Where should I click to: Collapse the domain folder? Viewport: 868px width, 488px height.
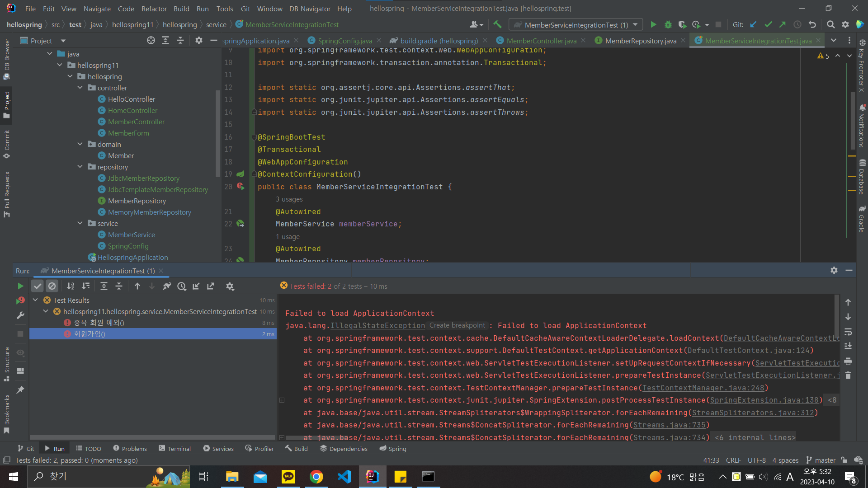pyautogui.click(x=80, y=144)
